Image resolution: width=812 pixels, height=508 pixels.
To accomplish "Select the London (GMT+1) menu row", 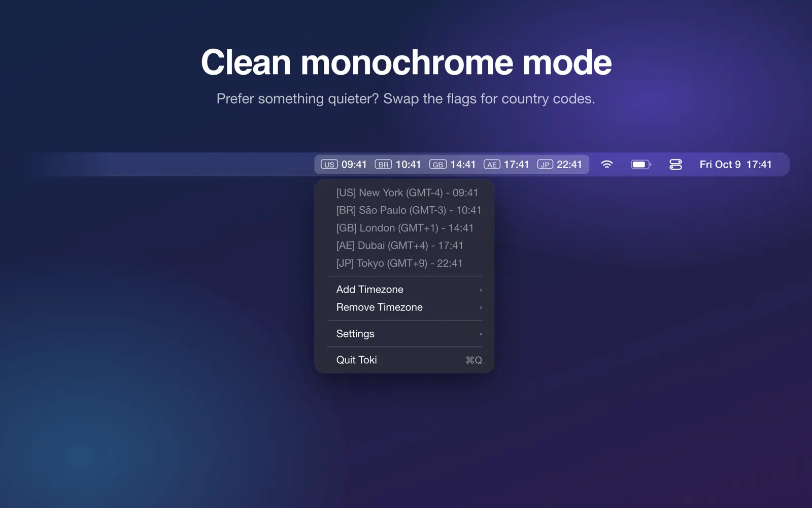I will tap(404, 228).
